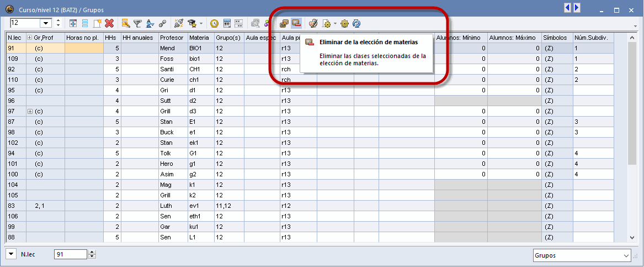This screenshot has height=267, width=644.
Task: Click the xx grid table icon
Action: (x=239, y=23)
